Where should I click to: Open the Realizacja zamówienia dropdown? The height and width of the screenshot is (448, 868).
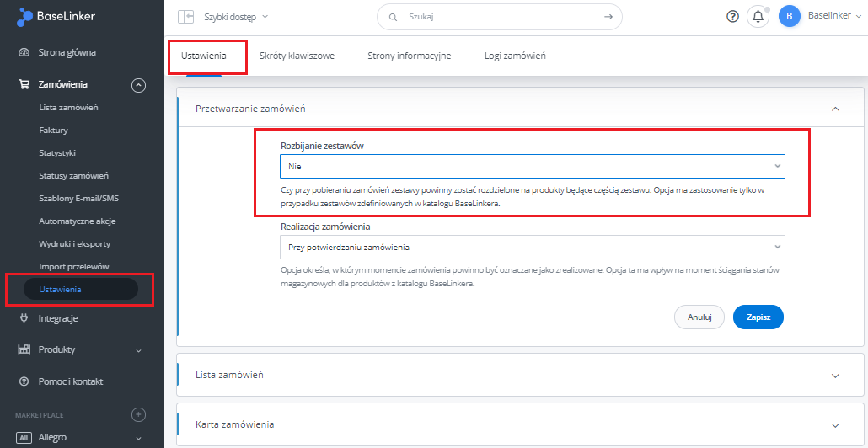pos(532,247)
